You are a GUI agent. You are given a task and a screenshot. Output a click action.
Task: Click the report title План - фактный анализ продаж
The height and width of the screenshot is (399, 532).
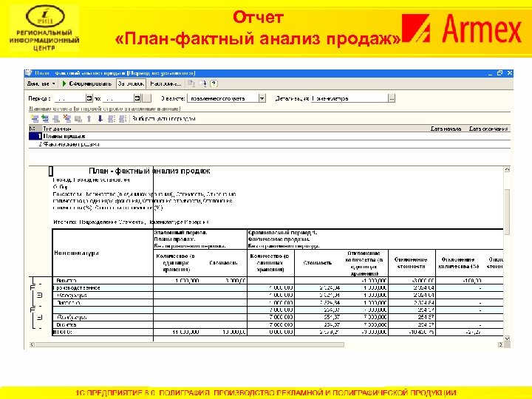[149, 171]
